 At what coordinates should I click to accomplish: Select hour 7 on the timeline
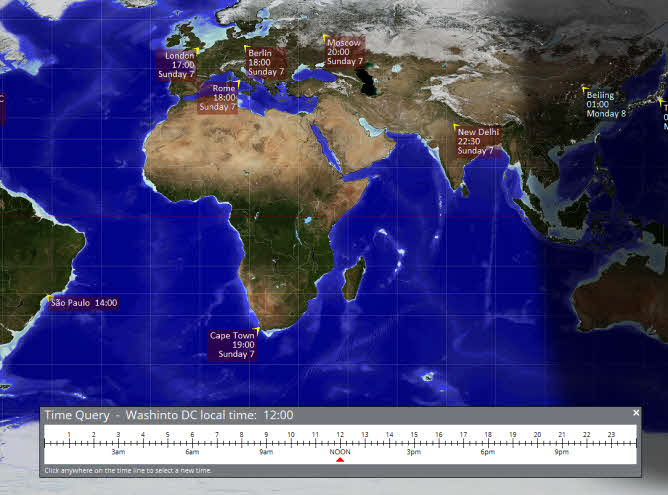coord(217,435)
